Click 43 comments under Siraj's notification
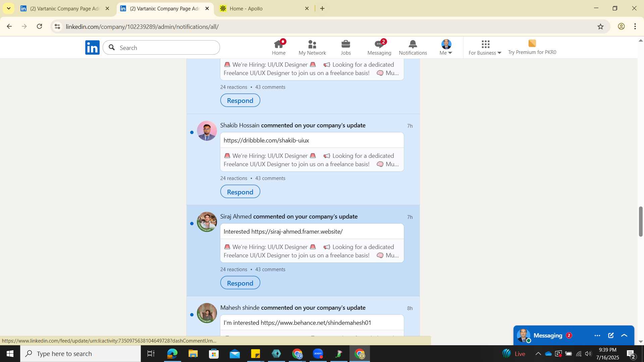Screen dimensions: 644x362 point(270,269)
